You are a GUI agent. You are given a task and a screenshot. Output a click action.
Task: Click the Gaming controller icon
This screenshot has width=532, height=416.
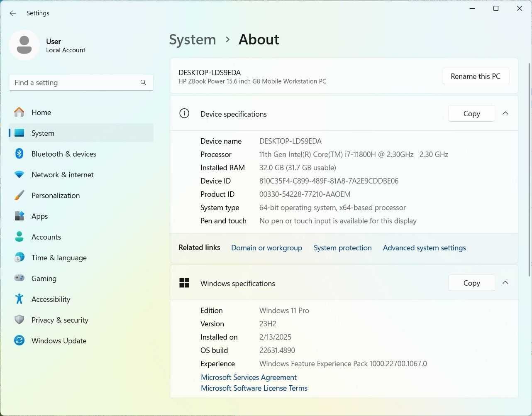19,278
